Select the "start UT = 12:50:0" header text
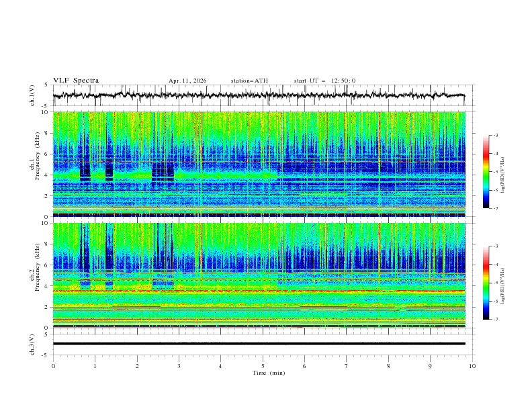Viewport: 532px width, 411px height. (x=324, y=81)
